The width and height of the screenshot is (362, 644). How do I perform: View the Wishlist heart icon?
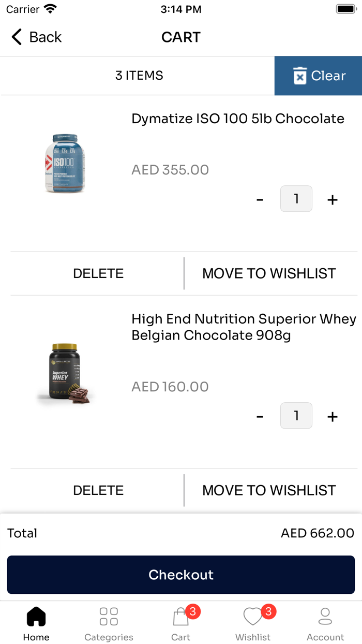coord(253,617)
